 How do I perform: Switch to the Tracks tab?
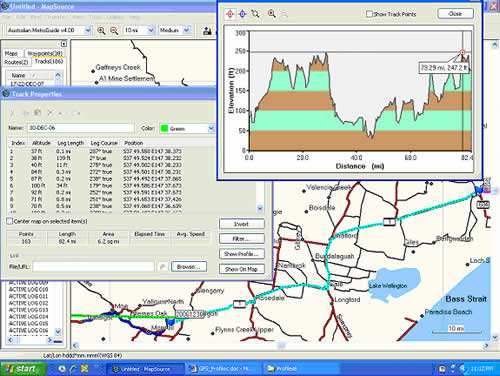click(x=48, y=62)
